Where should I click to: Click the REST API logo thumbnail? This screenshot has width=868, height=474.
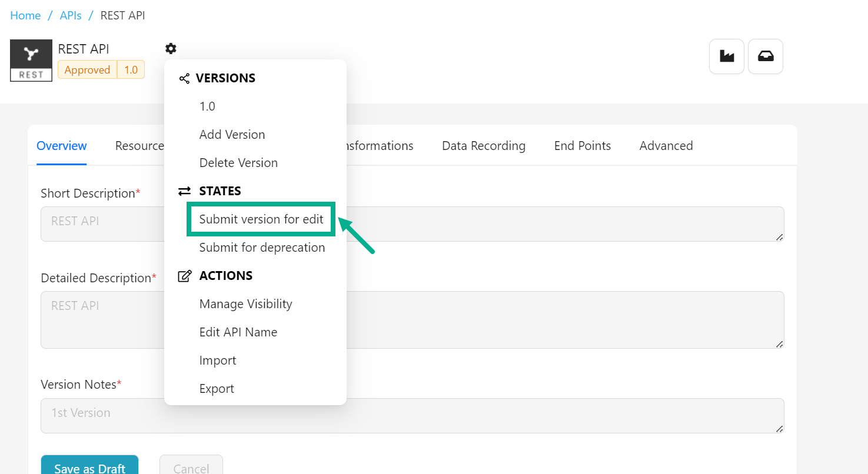[31, 61]
